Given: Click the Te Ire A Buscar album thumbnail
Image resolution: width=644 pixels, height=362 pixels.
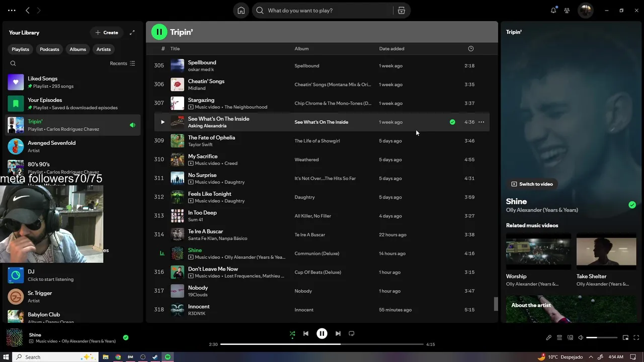Looking at the screenshot, I should click(177, 235).
